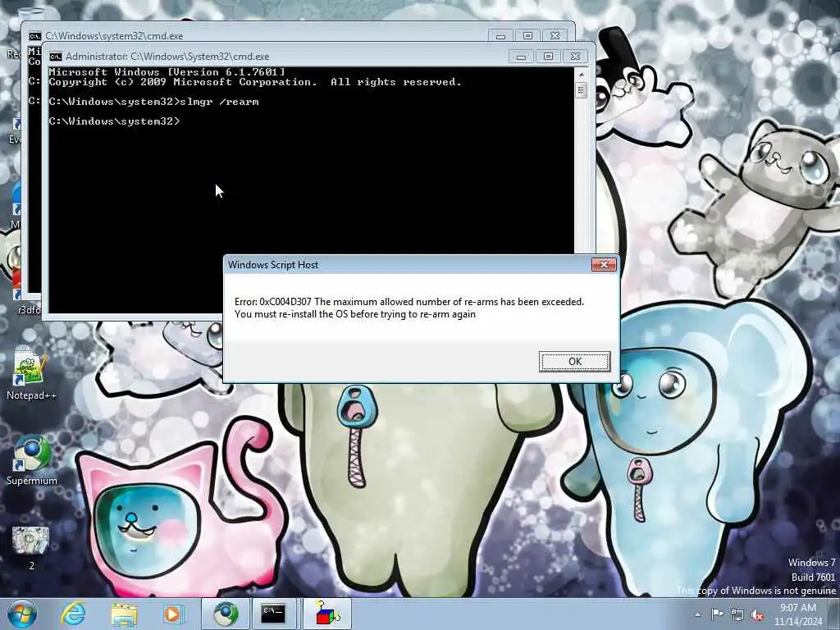Click the cmd scrollbar thumb

(582, 90)
